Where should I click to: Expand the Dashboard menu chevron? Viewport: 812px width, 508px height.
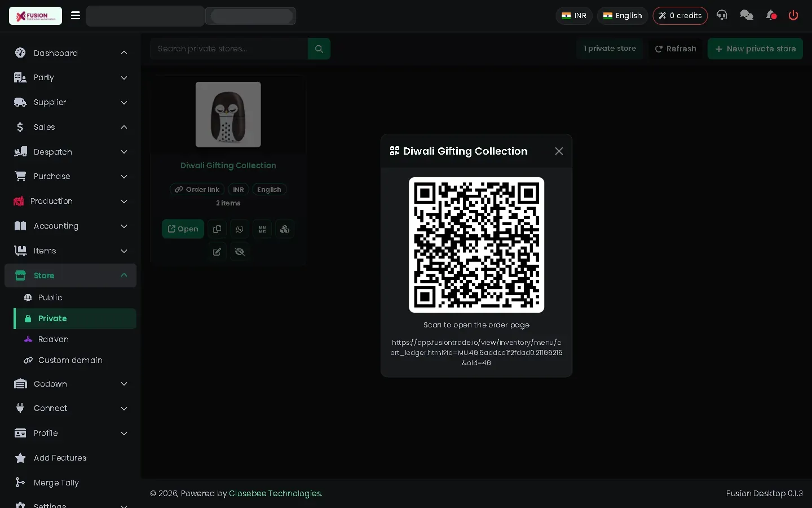[124, 53]
